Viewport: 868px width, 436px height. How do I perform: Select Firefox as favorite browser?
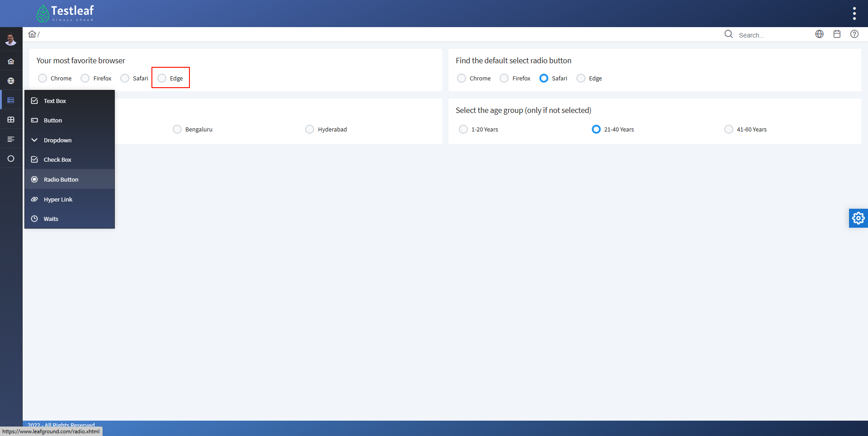pyautogui.click(x=85, y=78)
